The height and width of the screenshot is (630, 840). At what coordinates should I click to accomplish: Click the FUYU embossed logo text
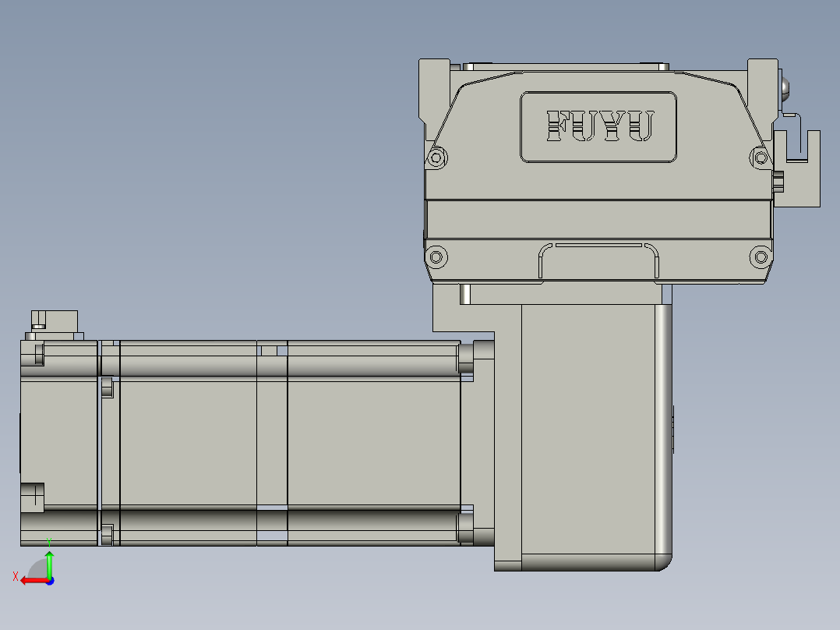click(600, 126)
